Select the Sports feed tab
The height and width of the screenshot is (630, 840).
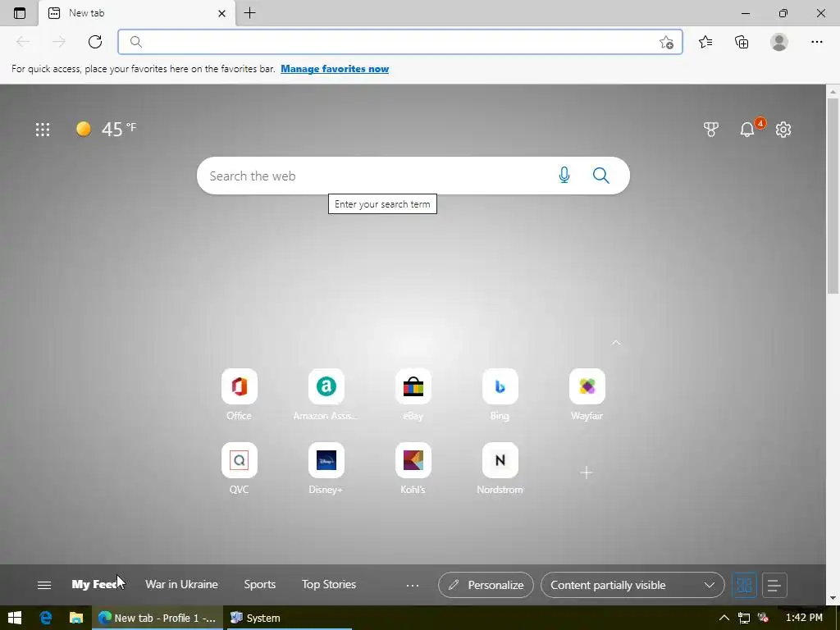pyautogui.click(x=260, y=584)
